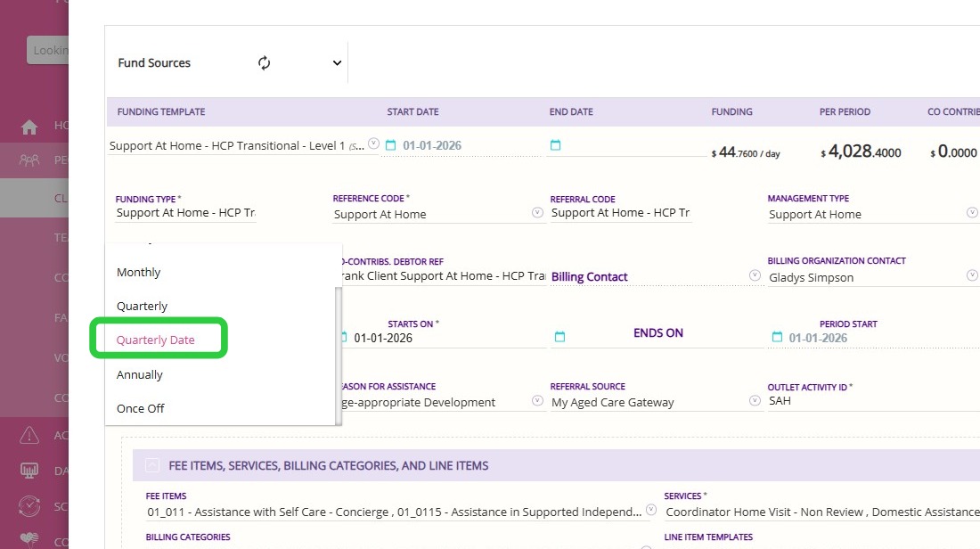Click the dashboard monitor sidebar icon
This screenshot has height=549, width=980.
tap(29, 470)
